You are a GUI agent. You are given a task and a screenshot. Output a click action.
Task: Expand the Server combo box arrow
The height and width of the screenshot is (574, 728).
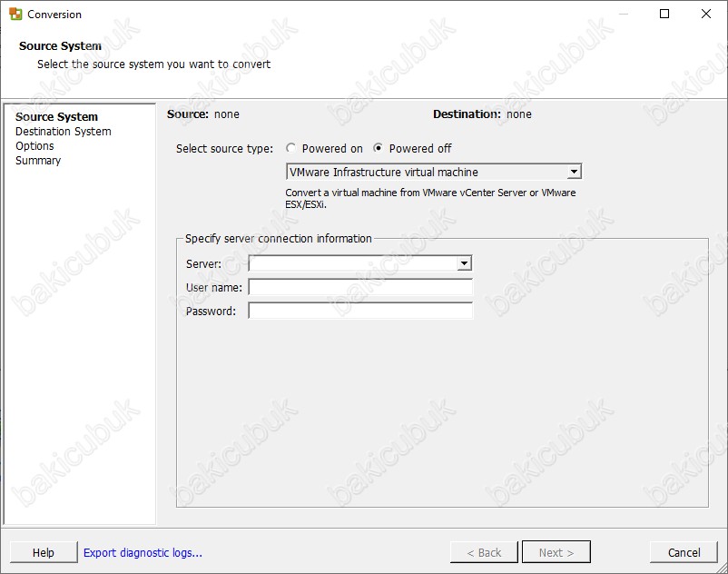[x=464, y=263]
